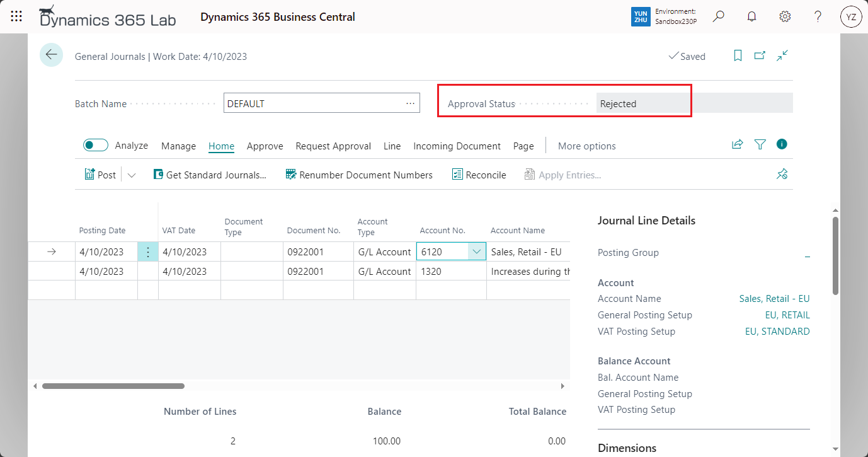Open Get Standard Journals
This screenshot has width=868, height=457.
[210, 175]
